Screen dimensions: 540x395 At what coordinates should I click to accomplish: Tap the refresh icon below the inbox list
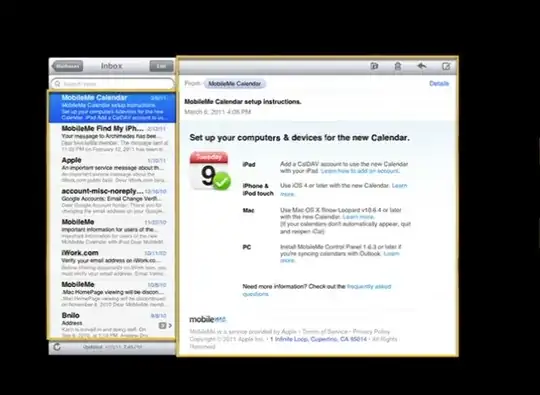[x=57, y=347]
